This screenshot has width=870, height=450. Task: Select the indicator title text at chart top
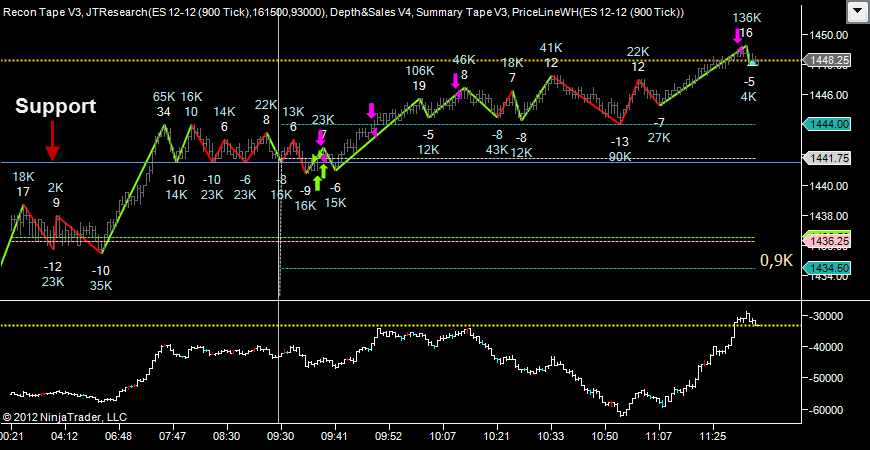(x=344, y=12)
